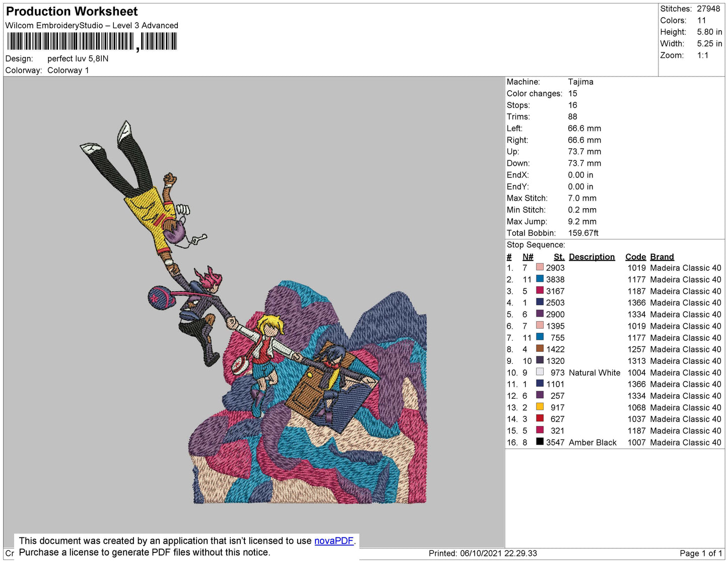Select the Amber Black swatch in stop 16

(x=540, y=442)
